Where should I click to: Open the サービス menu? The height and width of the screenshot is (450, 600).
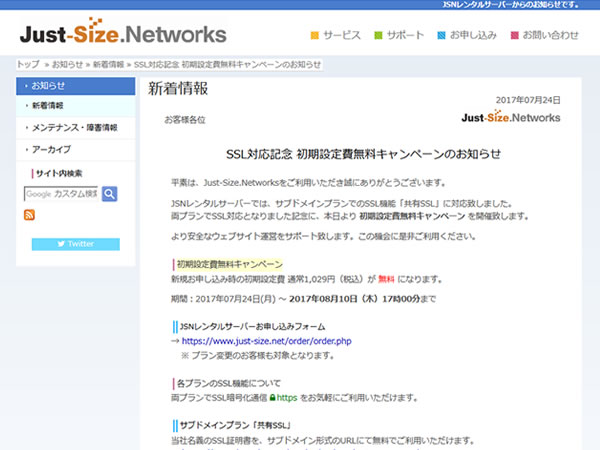(342, 35)
